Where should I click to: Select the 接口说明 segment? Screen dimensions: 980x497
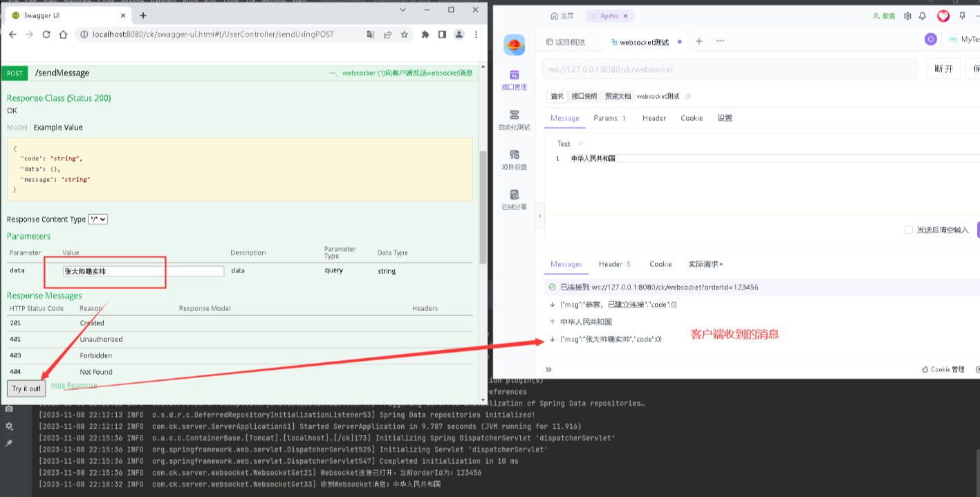pos(584,96)
